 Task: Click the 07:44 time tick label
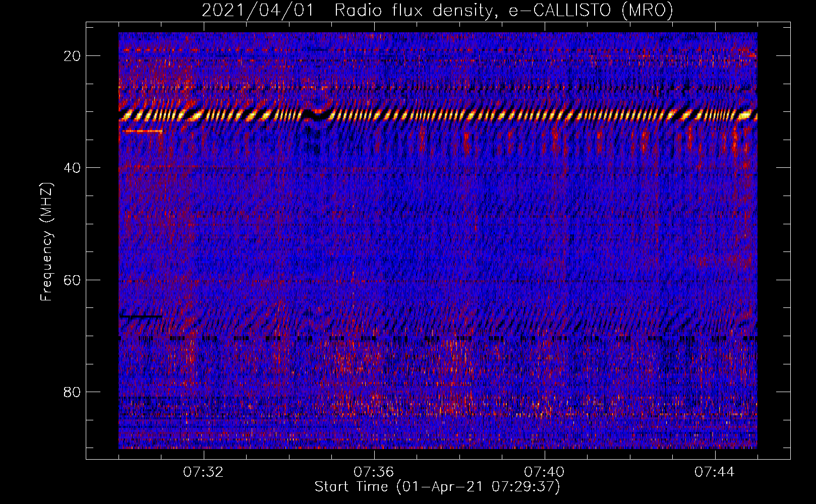tap(715, 472)
